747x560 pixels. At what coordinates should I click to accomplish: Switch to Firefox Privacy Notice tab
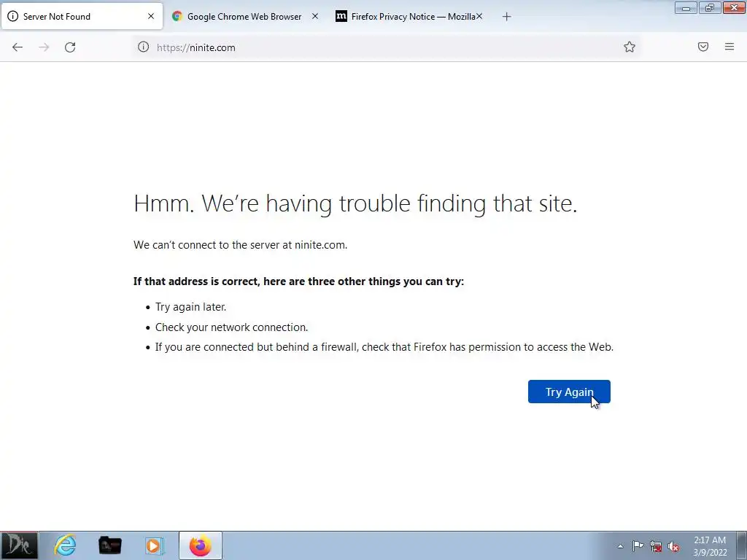pyautogui.click(x=409, y=17)
